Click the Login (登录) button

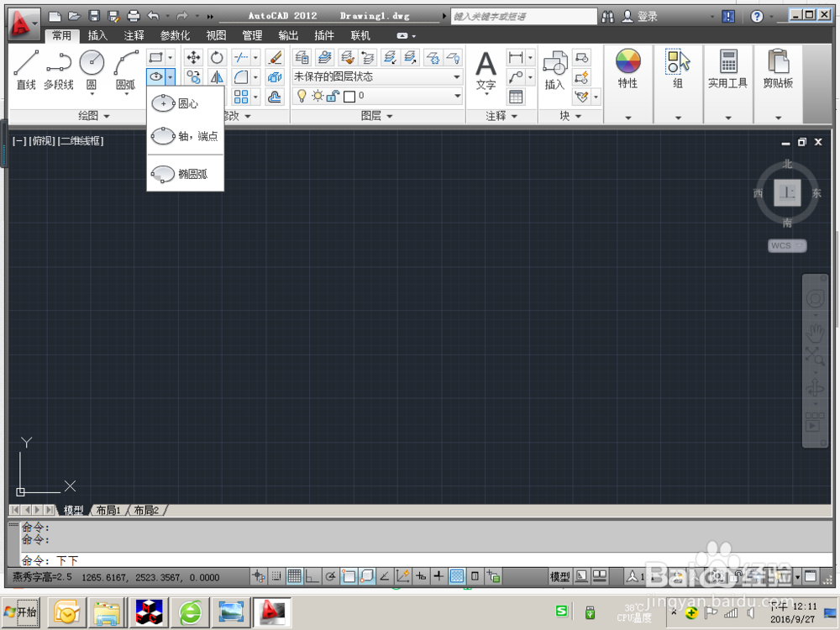pos(639,17)
